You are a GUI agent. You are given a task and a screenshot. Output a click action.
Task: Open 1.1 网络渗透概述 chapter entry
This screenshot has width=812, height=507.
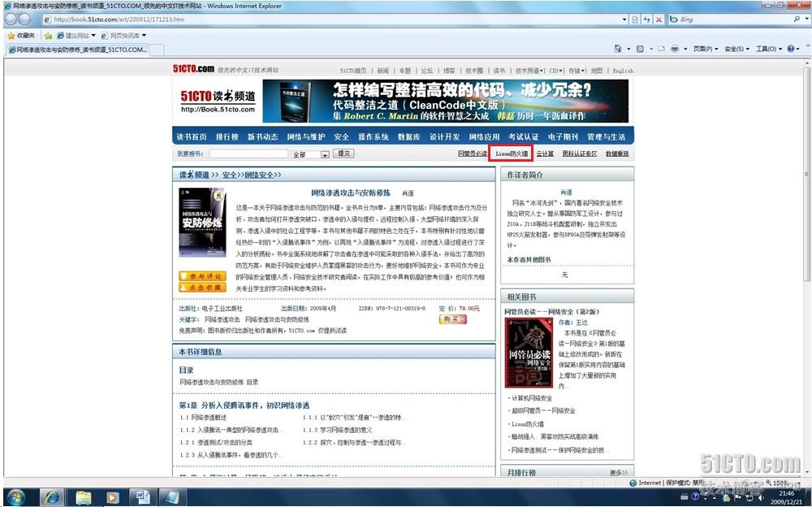click(204, 418)
